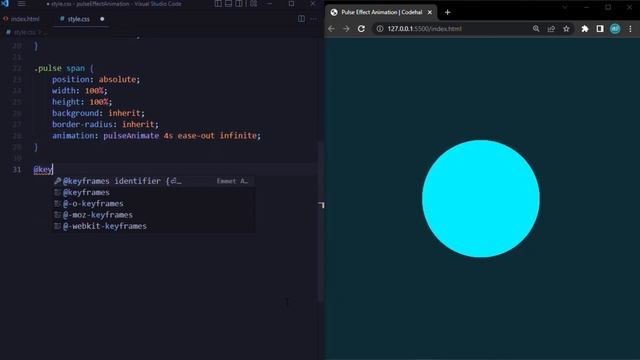The width and height of the screenshot is (640, 360).
Task: Toggle secondary side bar layout icon in VS Code
Action: point(239,4)
